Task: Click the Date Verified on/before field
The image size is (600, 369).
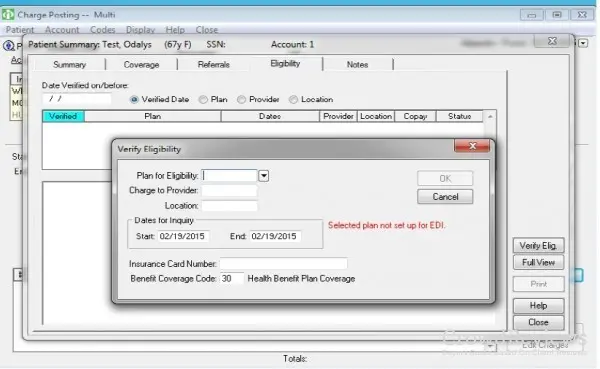Action: [x=77, y=99]
